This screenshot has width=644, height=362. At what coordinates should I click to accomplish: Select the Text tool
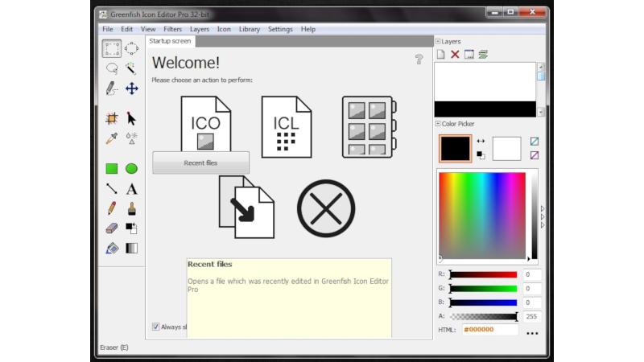(x=131, y=189)
